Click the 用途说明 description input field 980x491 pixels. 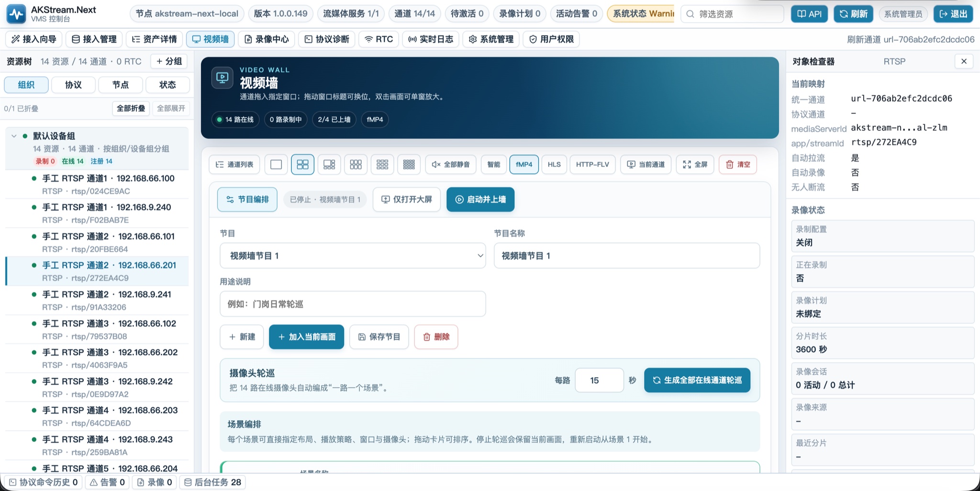(353, 304)
